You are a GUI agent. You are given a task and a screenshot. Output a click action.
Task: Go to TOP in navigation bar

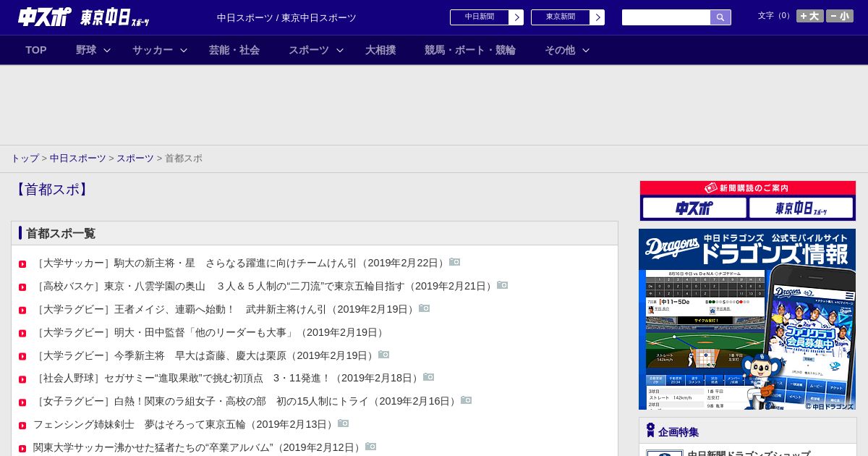36,50
